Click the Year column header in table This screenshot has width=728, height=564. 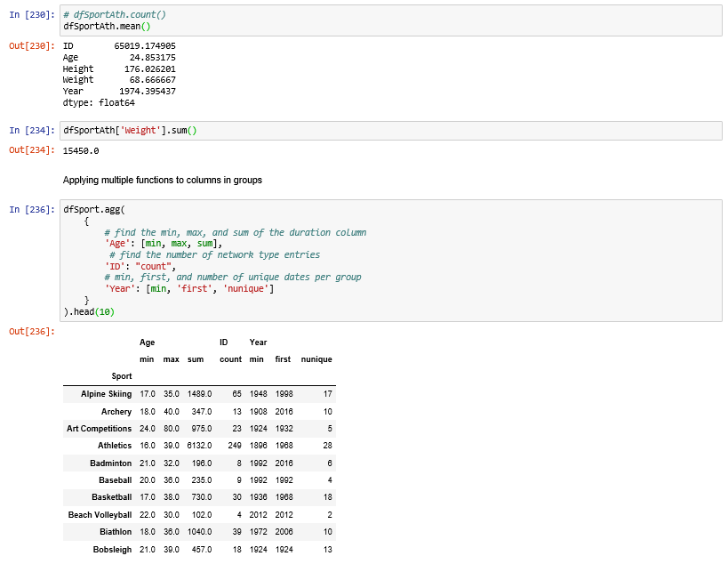pyautogui.click(x=258, y=342)
